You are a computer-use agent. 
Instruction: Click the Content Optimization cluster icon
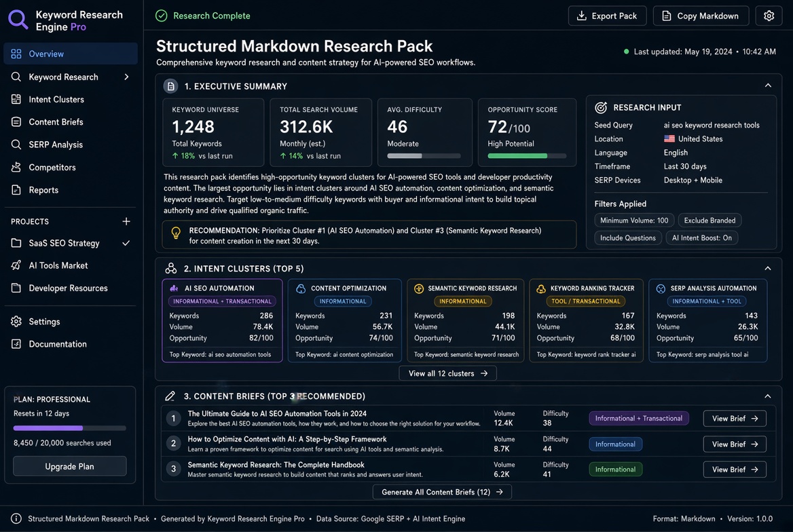pyautogui.click(x=301, y=288)
